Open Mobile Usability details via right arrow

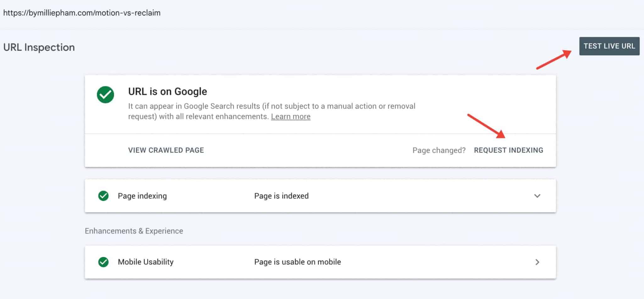coord(537,262)
